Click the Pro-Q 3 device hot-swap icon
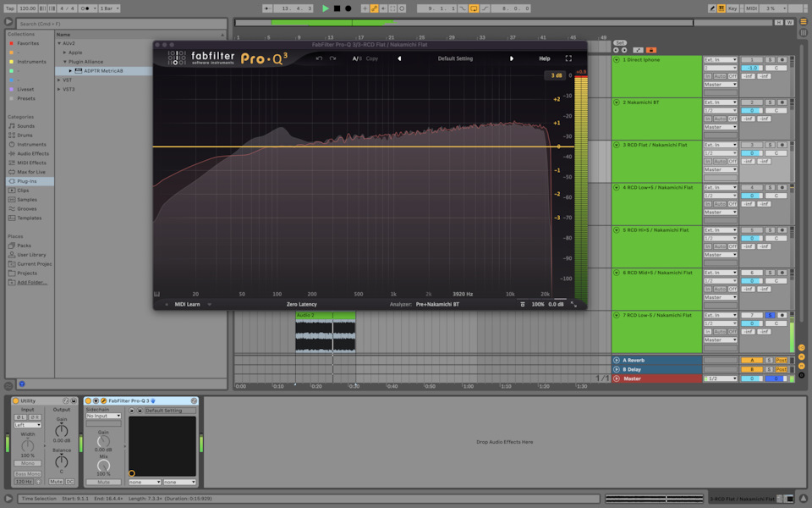This screenshot has width=812, height=508. pos(195,400)
